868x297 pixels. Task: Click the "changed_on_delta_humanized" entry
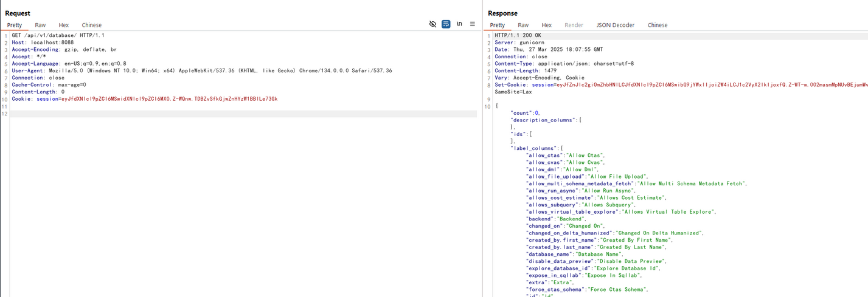pyautogui.click(x=615, y=233)
